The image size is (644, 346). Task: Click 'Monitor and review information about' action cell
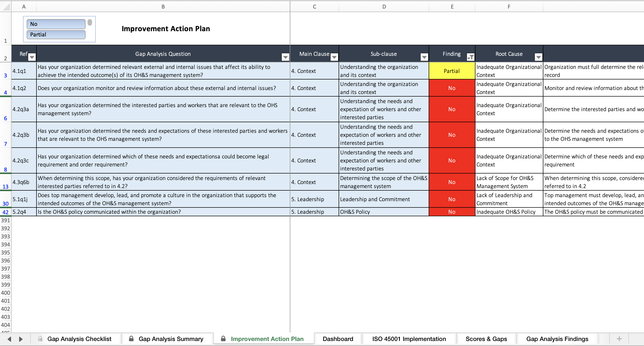(594, 88)
